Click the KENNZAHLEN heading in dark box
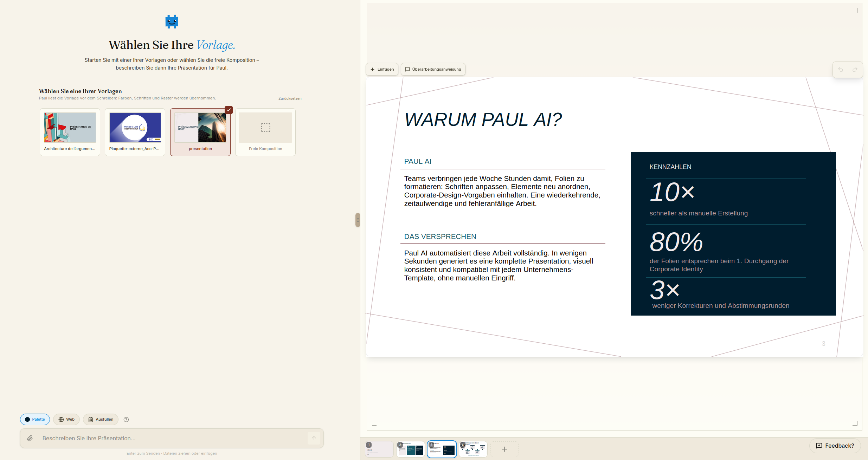This screenshot has width=868, height=460. coord(670,167)
